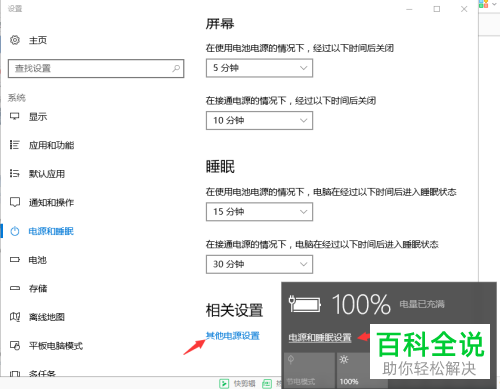
Task: Click the 电量已充满 status text
Action: coord(422,304)
